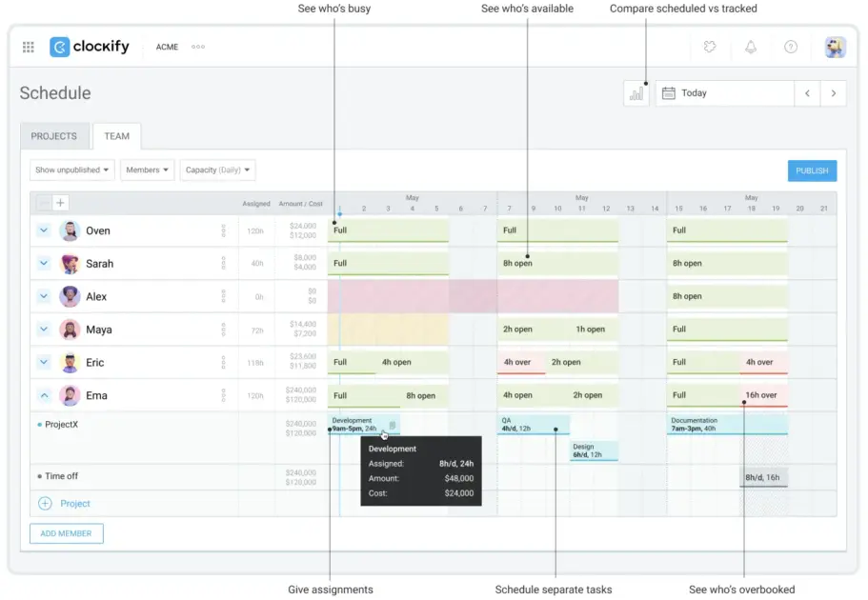Click the Amount / Cost column header
Image resolution: width=868 pixels, height=600 pixels.
tap(300, 204)
